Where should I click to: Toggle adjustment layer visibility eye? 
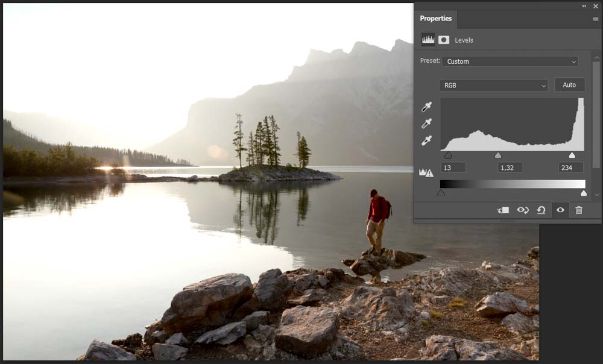560,210
